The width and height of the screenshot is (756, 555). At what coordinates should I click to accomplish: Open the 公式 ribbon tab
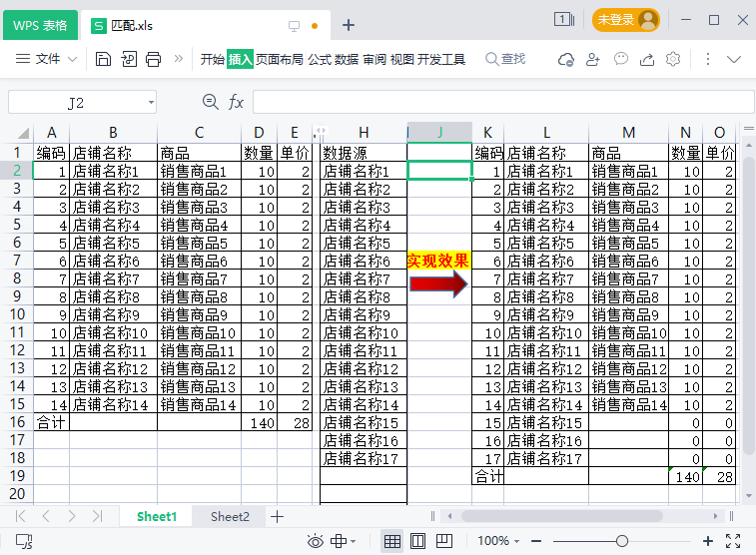coord(320,59)
